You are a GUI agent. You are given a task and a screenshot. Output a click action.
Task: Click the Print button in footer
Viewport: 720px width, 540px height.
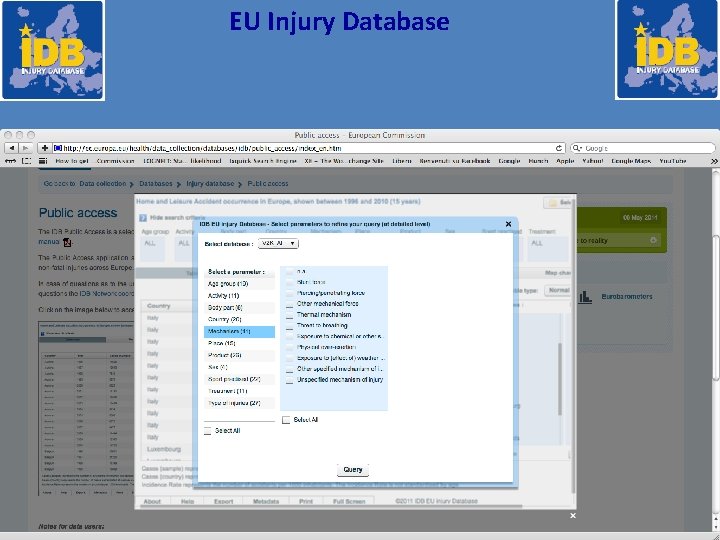pos(306,501)
